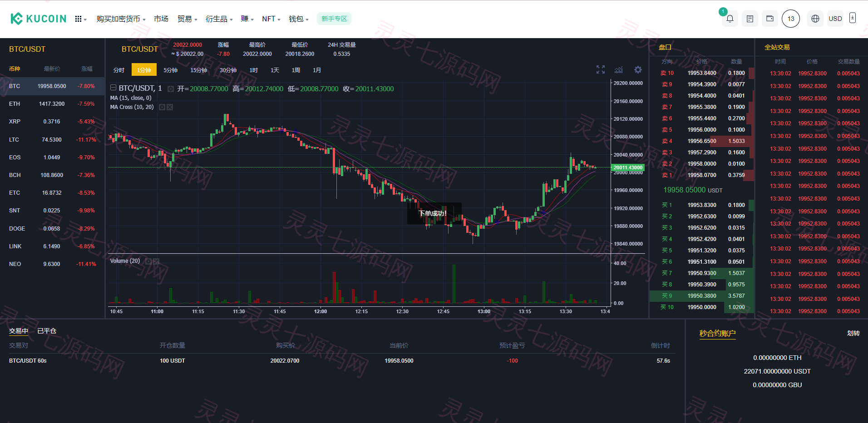Open BTC/USDT series settings gear
The image size is (868, 423).
point(171,89)
